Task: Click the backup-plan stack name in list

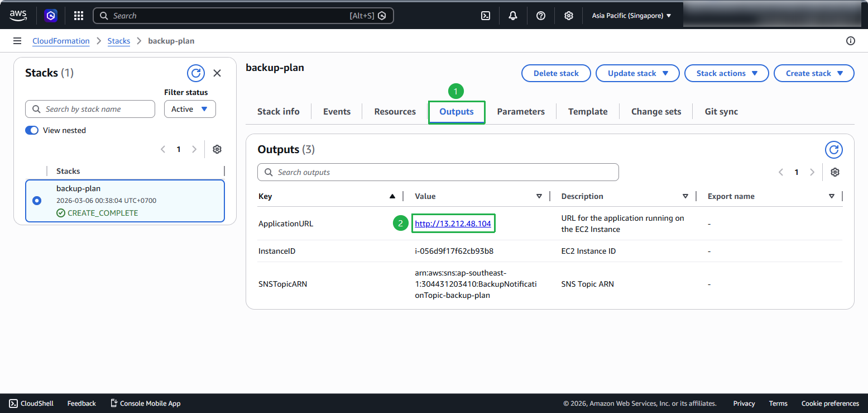Action: pyautogui.click(x=78, y=188)
